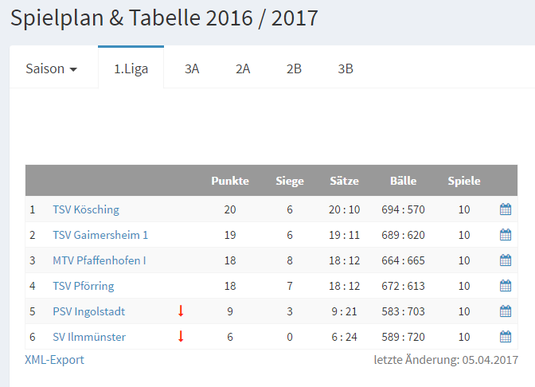
Task: Open the XML-Export link
Action: point(54,360)
